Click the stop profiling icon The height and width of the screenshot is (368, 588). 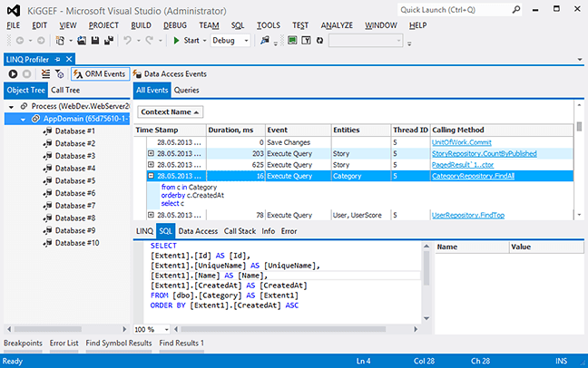pyautogui.click(x=26, y=73)
